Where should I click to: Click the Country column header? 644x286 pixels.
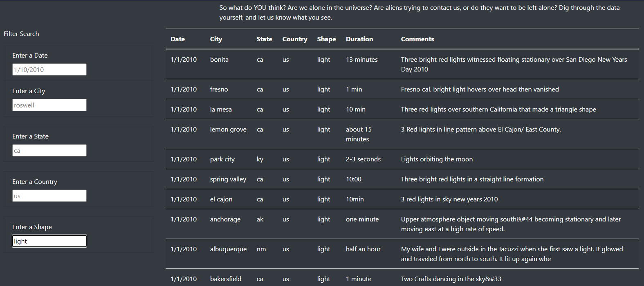(x=294, y=39)
